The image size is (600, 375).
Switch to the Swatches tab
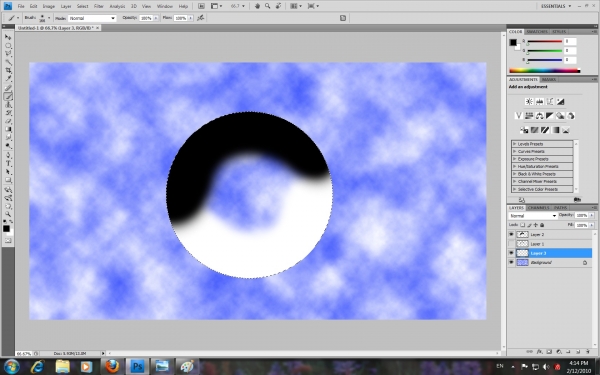tap(537, 31)
